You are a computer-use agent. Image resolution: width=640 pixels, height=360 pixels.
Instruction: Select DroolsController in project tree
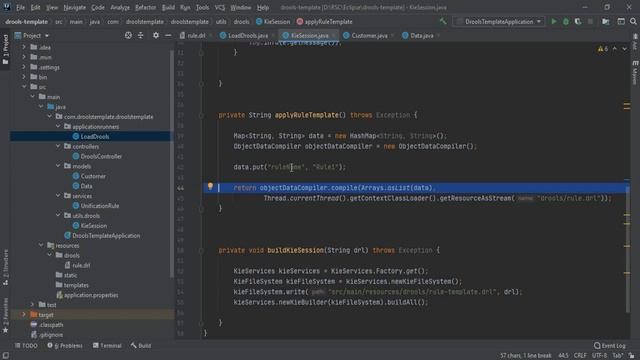pyautogui.click(x=101, y=156)
